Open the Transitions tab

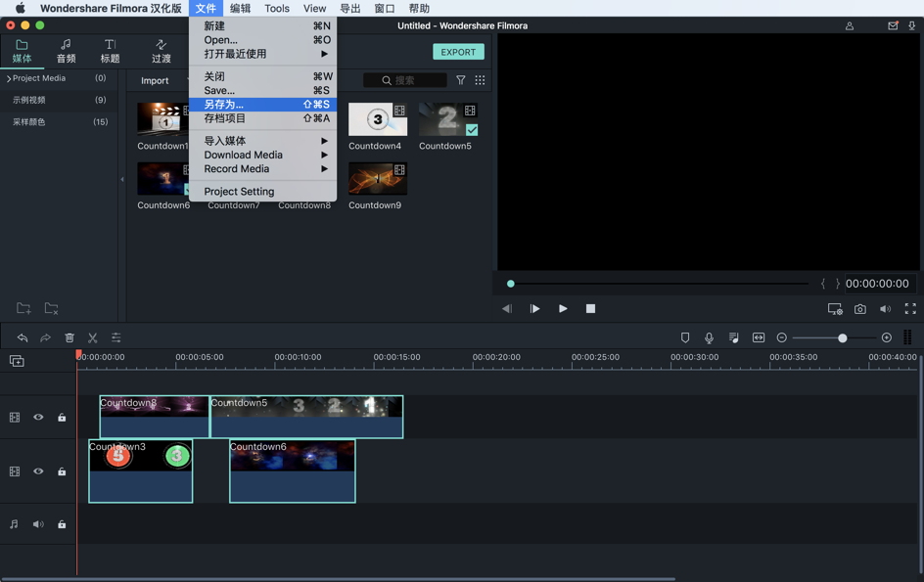pyautogui.click(x=161, y=51)
